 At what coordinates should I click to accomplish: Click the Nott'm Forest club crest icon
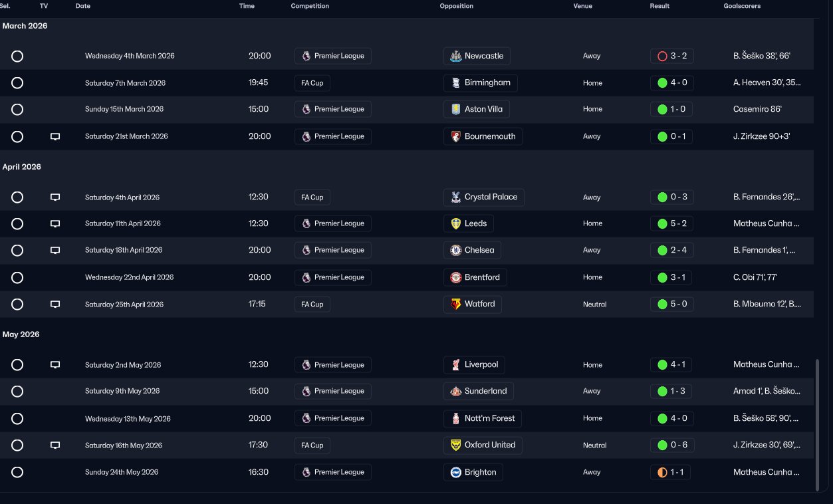coord(455,418)
